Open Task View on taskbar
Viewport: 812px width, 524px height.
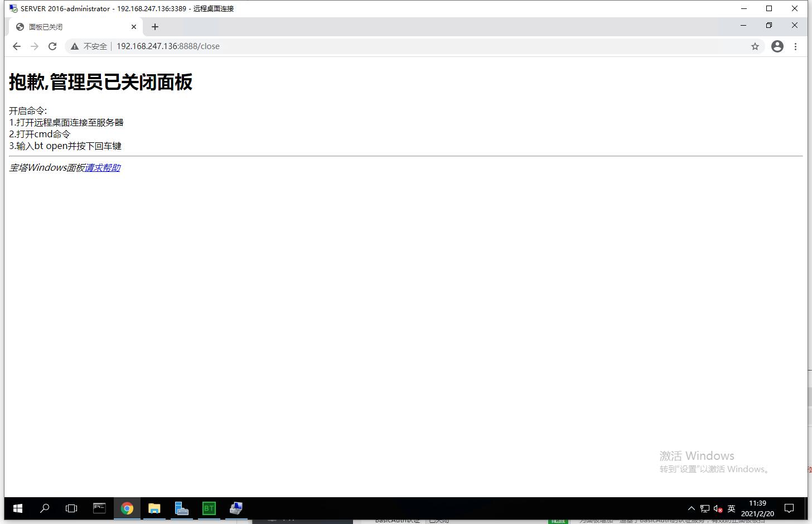71,508
